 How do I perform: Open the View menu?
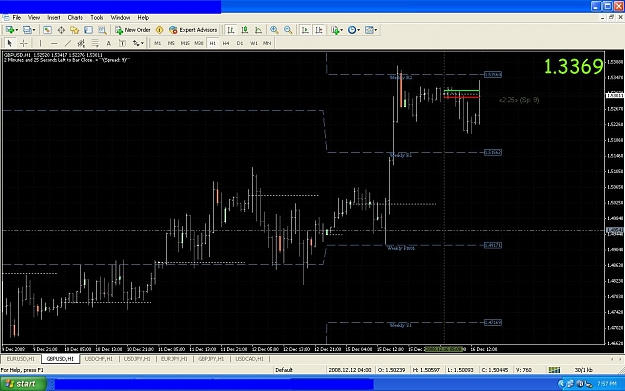34,18
